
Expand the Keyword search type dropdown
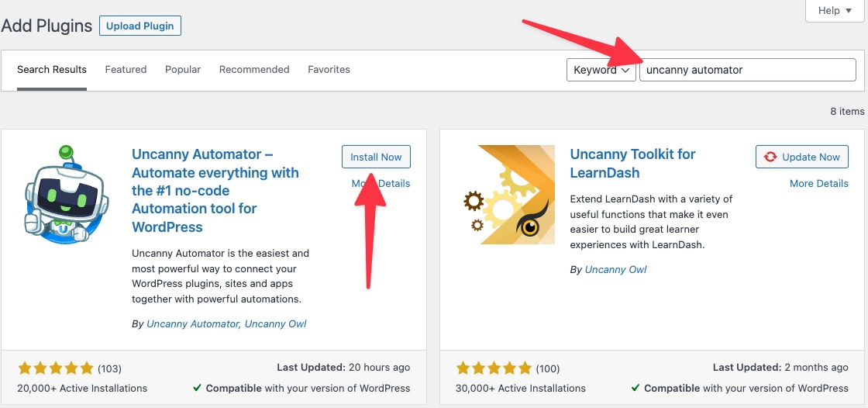point(601,70)
